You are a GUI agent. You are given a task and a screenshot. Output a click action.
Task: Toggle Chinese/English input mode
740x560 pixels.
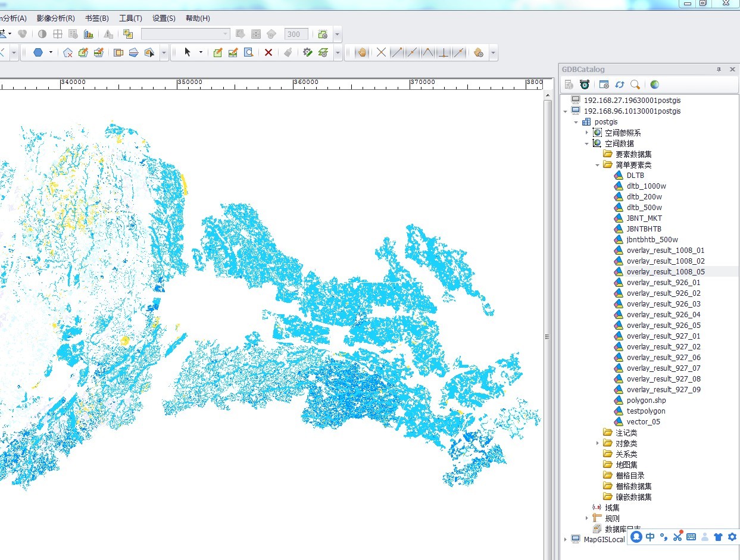(x=650, y=537)
